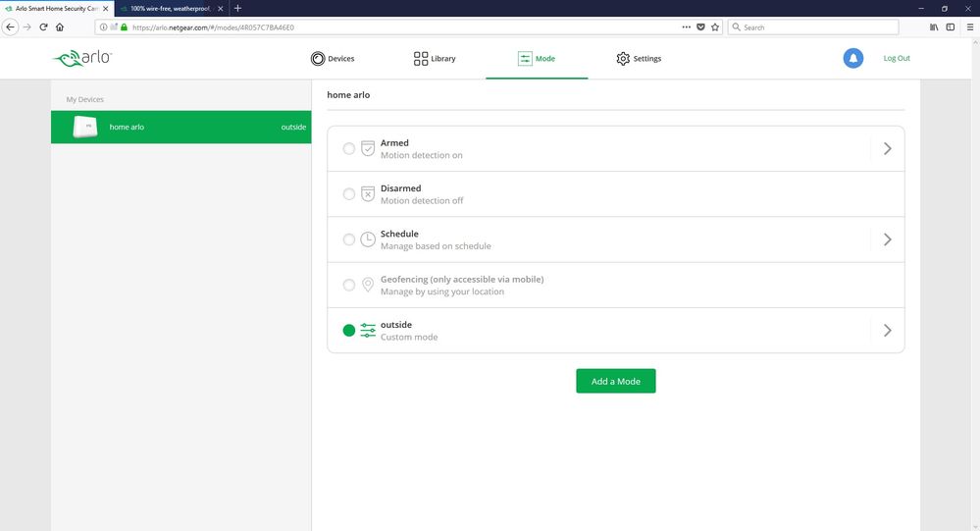Click 'Manage by using your location' text

[x=441, y=292]
